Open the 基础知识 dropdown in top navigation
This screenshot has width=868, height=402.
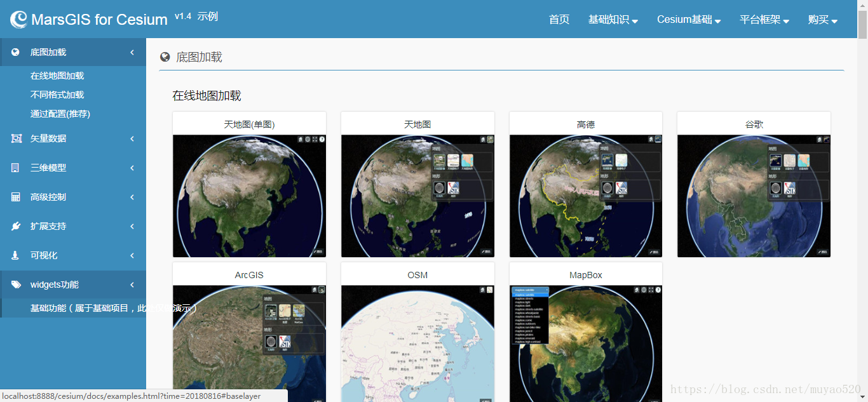[613, 20]
